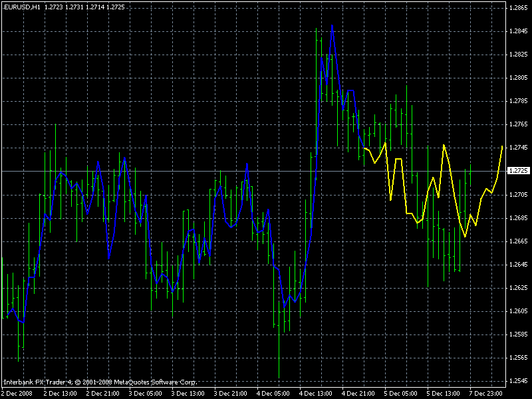Click the 4 Dec 13:00 time label

(x=315, y=394)
